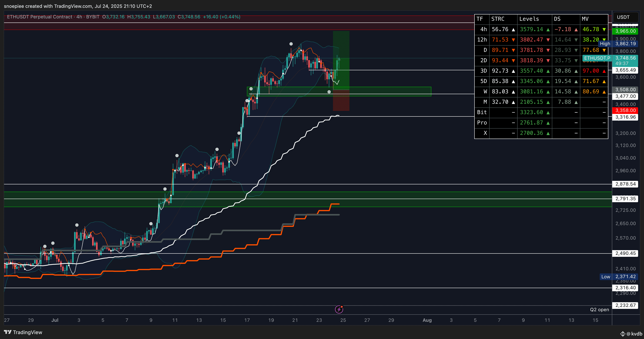Select the red stop-loss zone of the long position
The height and width of the screenshot is (339, 644).
[x=341, y=100]
